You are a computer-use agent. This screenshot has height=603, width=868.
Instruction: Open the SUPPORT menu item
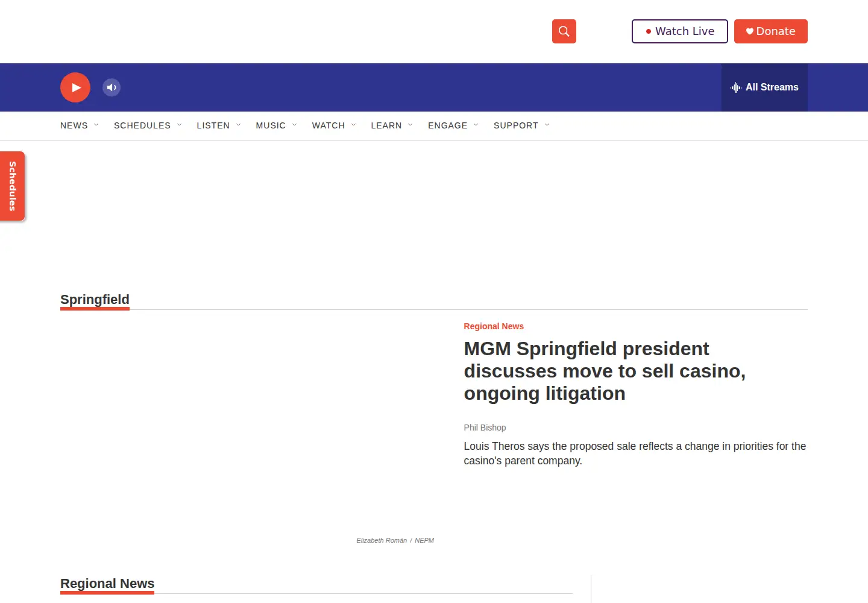(x=516, y=125)
